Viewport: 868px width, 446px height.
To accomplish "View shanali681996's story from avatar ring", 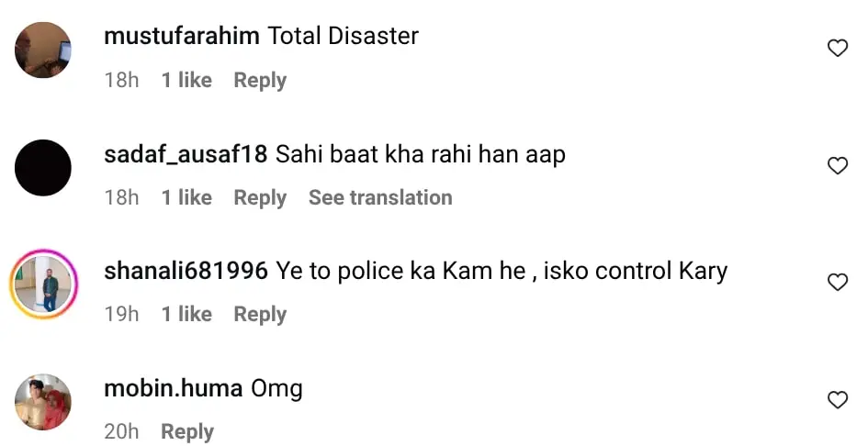I will [43, 284].
